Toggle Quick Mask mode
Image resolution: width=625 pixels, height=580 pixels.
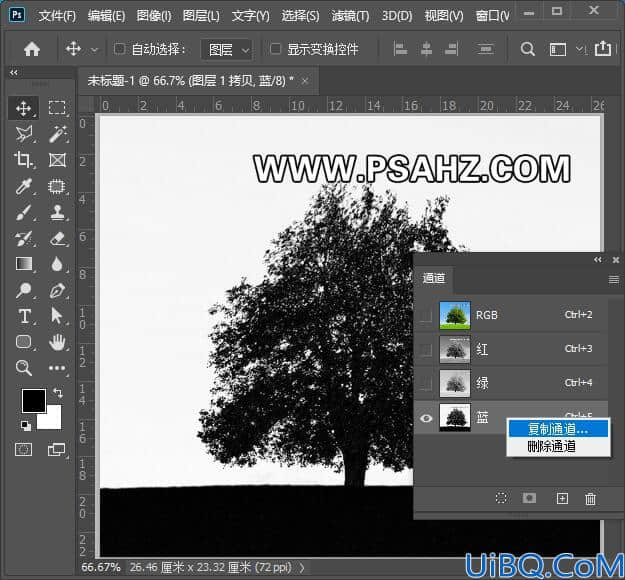pyautogui.click(x=24, y=450)
